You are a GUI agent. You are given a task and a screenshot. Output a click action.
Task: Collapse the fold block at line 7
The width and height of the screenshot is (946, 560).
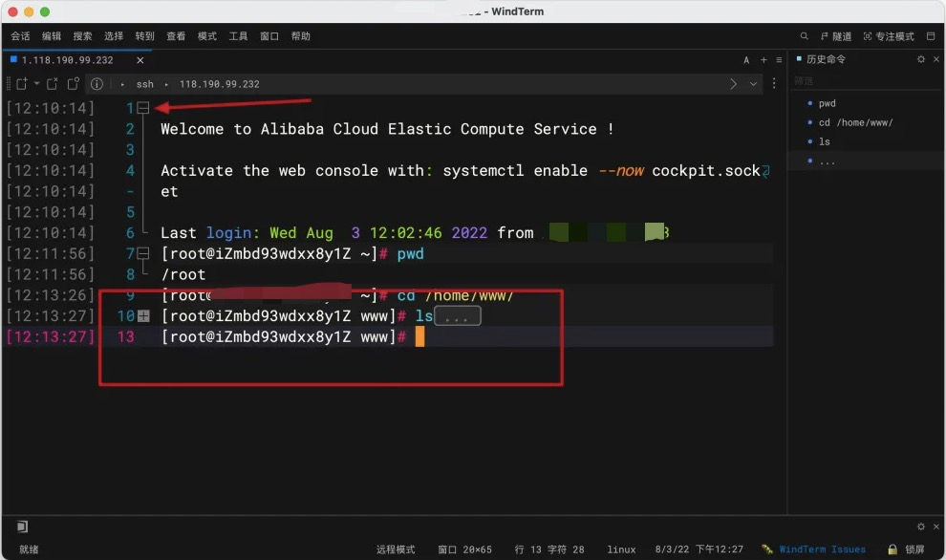[x=143, y=253]
